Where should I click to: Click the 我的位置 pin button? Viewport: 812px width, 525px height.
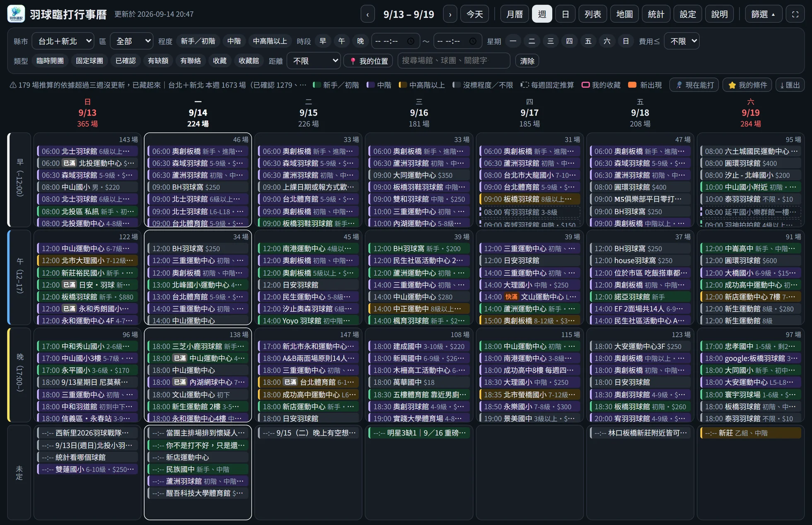click(x=368, y=61)
